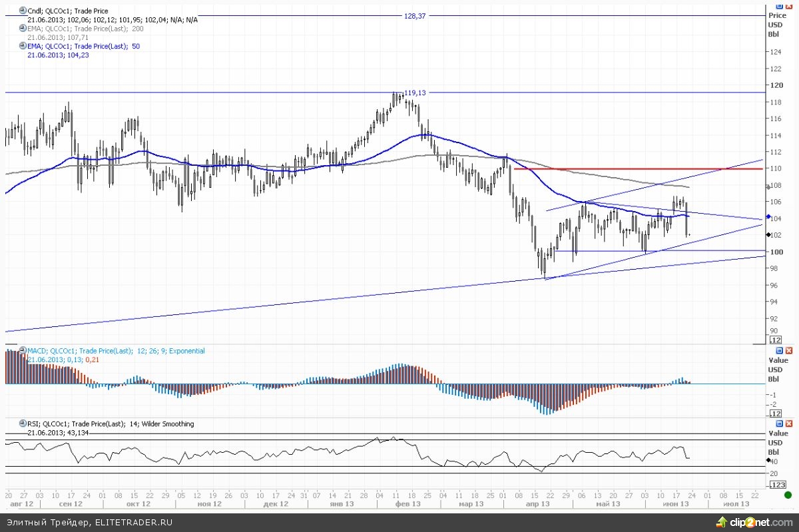Maximize the RSI indicator panel

pos(780,423)
